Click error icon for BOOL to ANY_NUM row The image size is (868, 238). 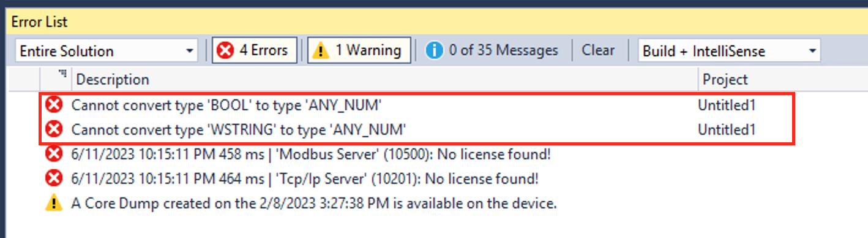(x=54, y=106)
